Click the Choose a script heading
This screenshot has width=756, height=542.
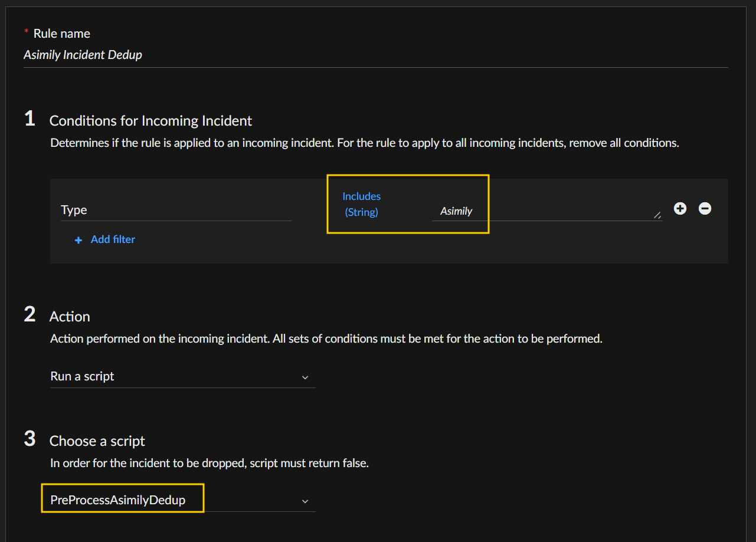pyautogui.click(x=97, y=441)
